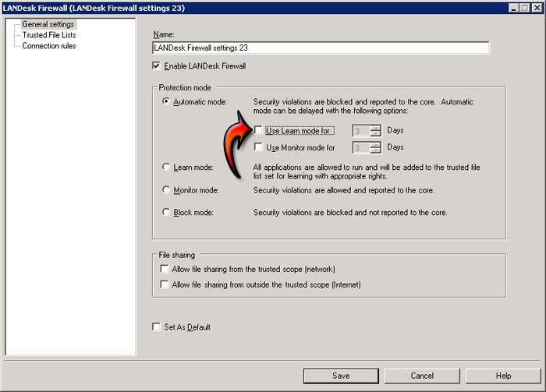Increase Monitor mode days spinner
546x392 pixels.
click(375, 145)
